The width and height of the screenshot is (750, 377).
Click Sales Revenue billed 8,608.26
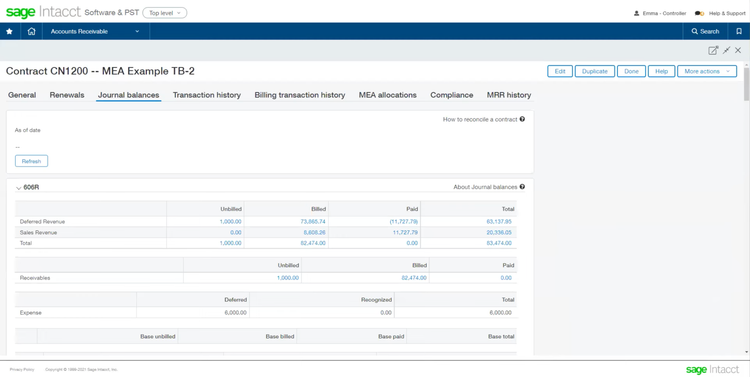[x=315, y=233]
